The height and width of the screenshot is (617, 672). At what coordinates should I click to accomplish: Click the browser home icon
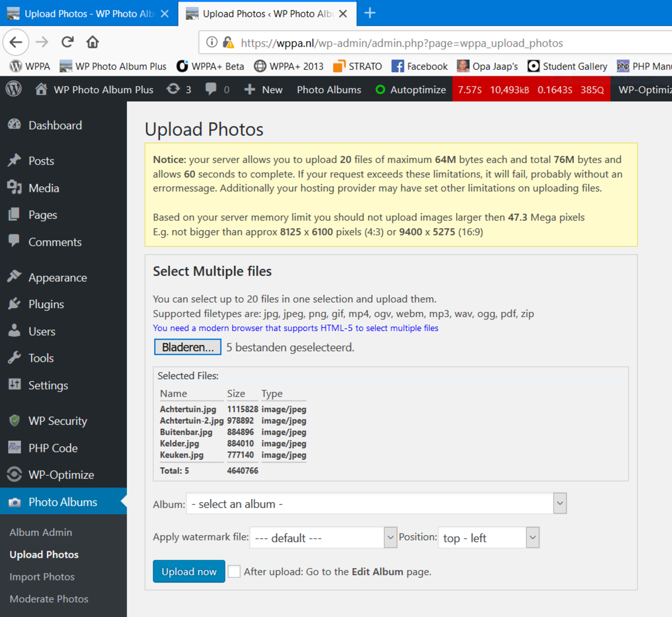click(92, 43)
